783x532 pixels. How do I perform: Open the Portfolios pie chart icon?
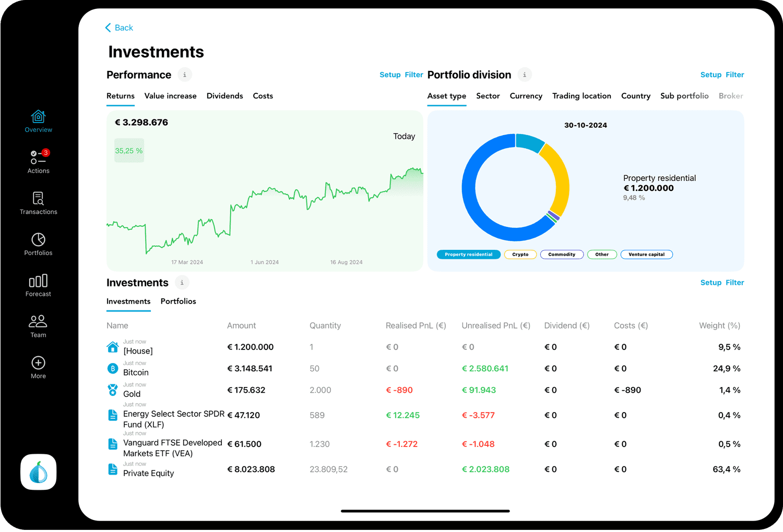pos(38,240)
